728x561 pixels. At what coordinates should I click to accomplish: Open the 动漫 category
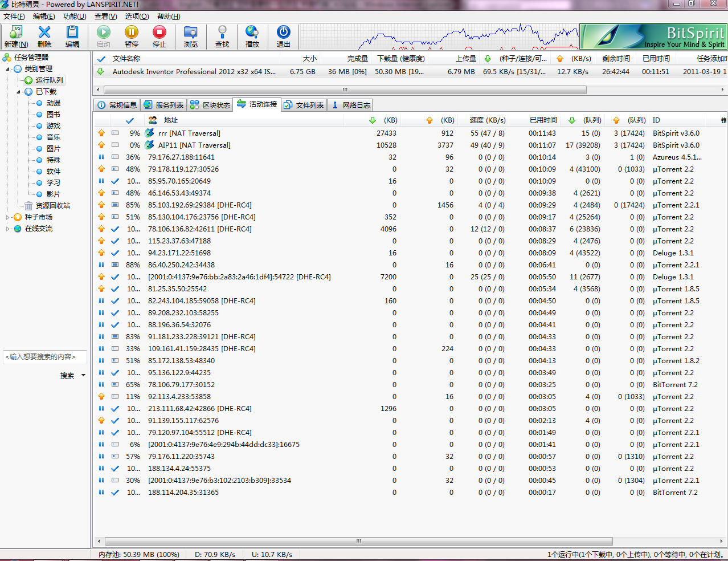(54, 103)
